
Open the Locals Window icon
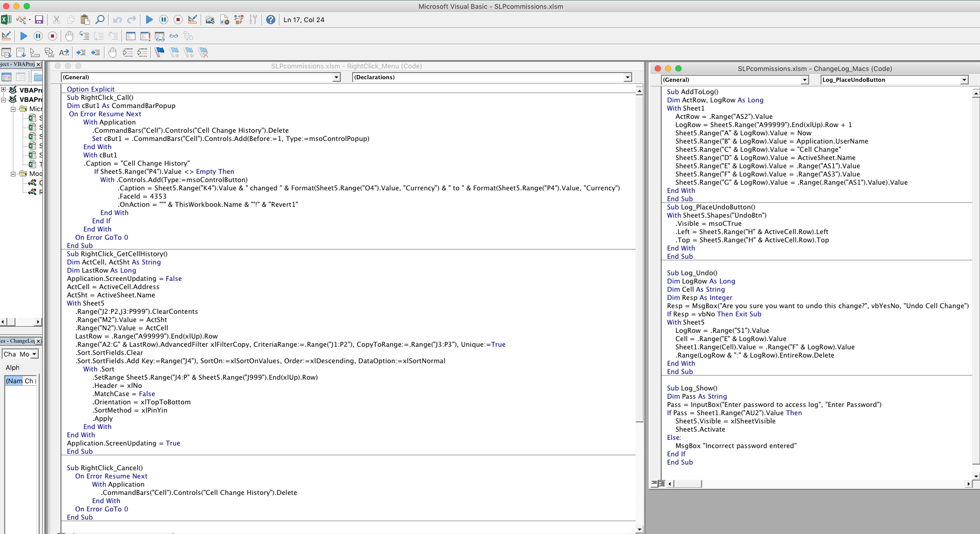(x=131, y=36)
